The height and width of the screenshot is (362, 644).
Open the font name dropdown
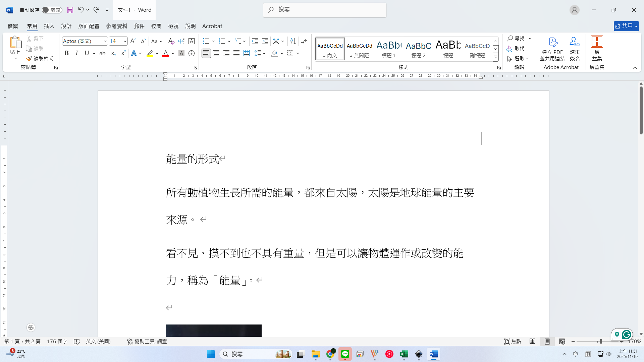(105, 41)
